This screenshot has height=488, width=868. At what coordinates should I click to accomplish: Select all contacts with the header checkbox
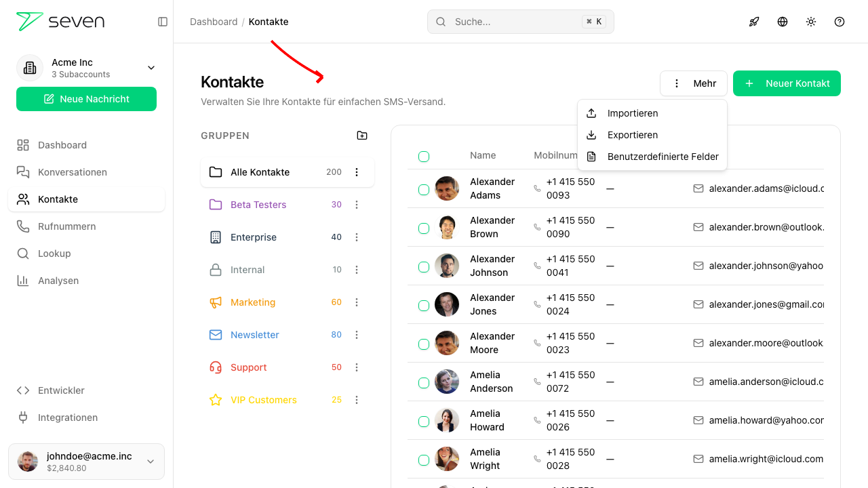[424, 155]
